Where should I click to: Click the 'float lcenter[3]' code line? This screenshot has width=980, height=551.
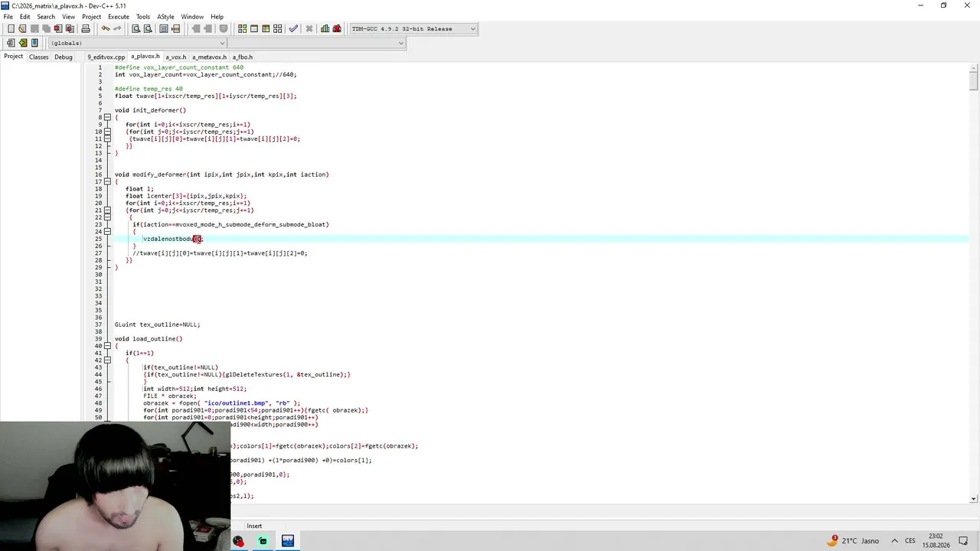click(186, 196)
